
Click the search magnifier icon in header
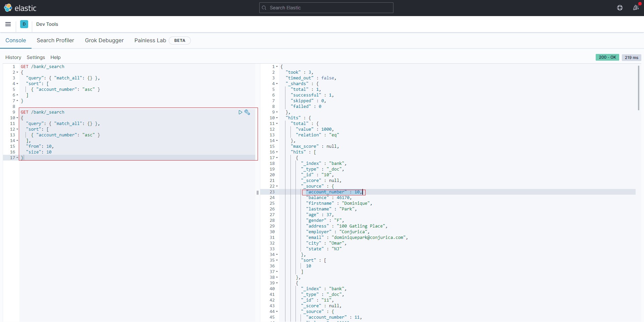coord(264,8)
